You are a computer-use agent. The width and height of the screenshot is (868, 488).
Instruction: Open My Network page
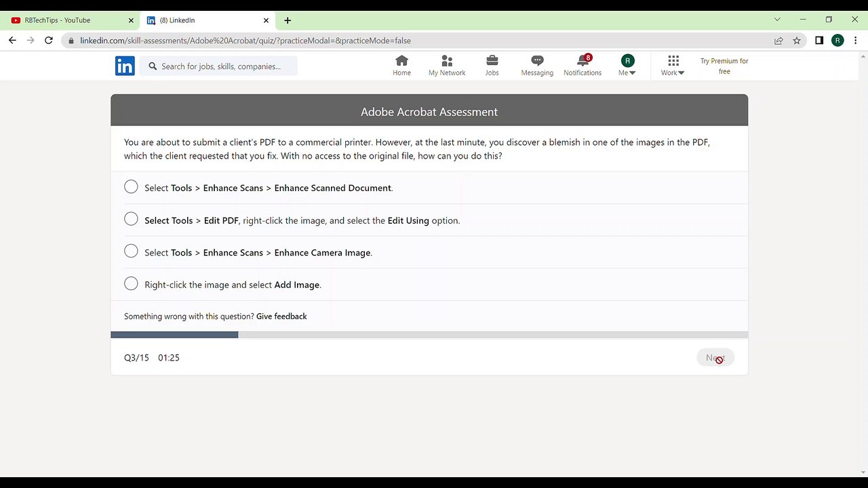coord(447,66)
